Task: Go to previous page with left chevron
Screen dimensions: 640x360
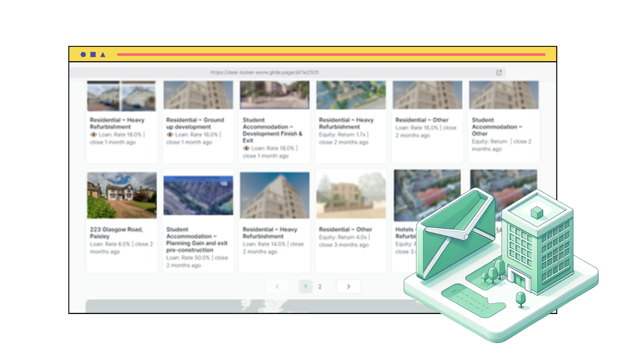Action: 277,287
